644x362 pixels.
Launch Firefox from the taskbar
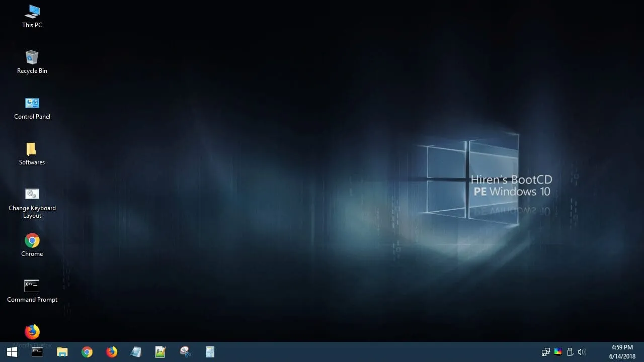click(111, 351)
